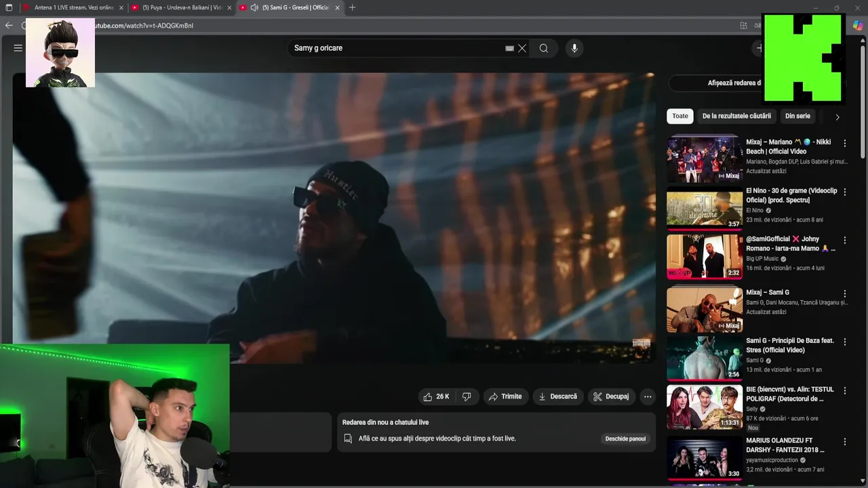Run the search with magnifier button
The height and width of the screenshot is (488, 868).
(x=544, y=48)
